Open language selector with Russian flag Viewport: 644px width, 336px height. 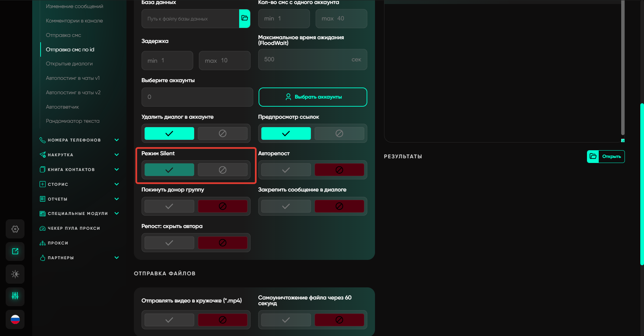click(x=15, y=320)
